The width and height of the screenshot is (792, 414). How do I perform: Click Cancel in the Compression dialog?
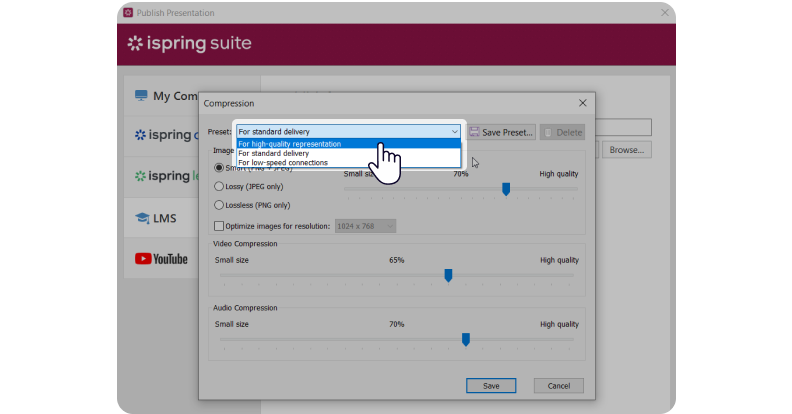[559, 386]
